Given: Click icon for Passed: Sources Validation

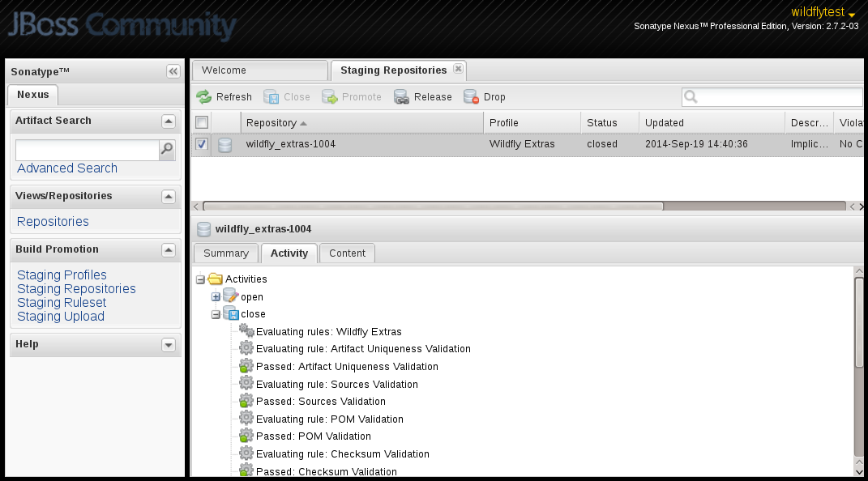Looking at the screenshot, I should click(246, 402).
